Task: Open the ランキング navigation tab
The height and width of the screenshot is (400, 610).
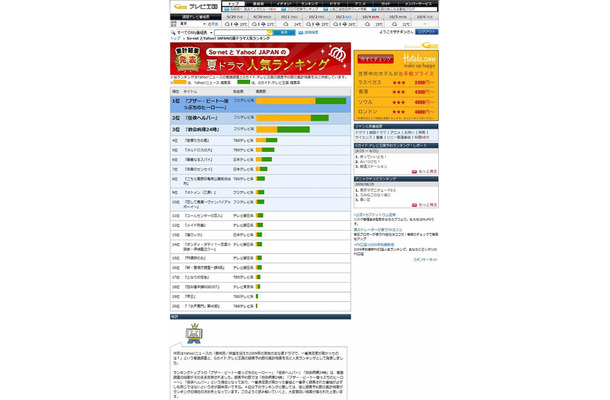Action: (309, 4)
